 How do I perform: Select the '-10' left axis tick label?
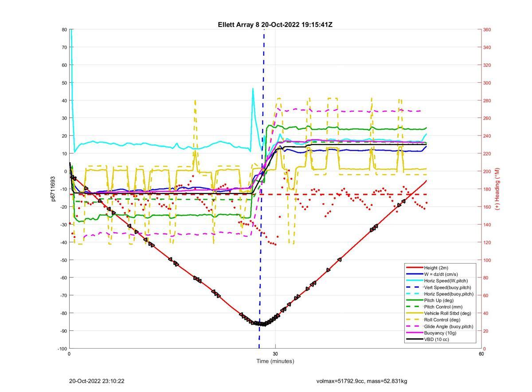(x=64, y=189)
